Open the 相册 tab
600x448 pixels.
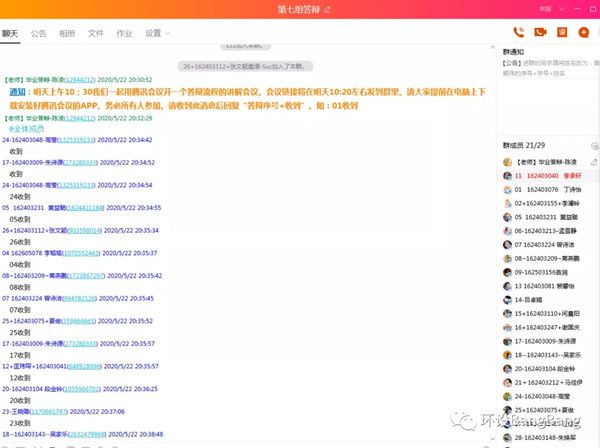tap(66, 33)
